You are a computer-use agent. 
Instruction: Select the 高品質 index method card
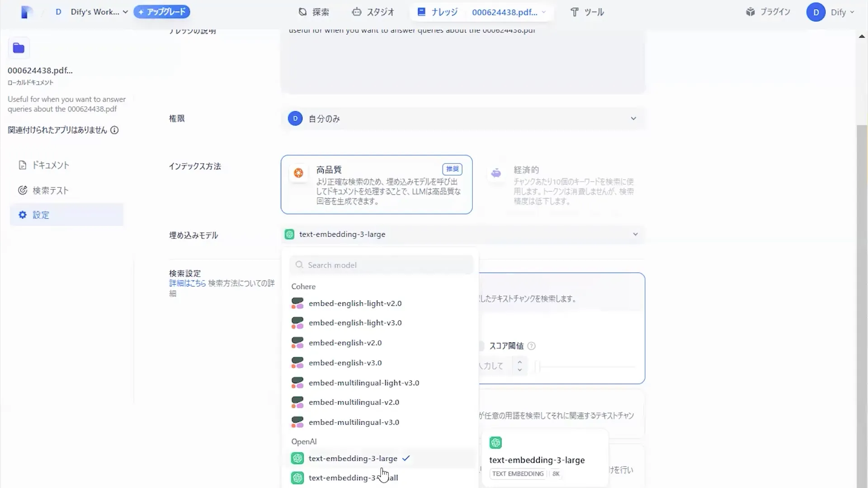tap(376, 185)
